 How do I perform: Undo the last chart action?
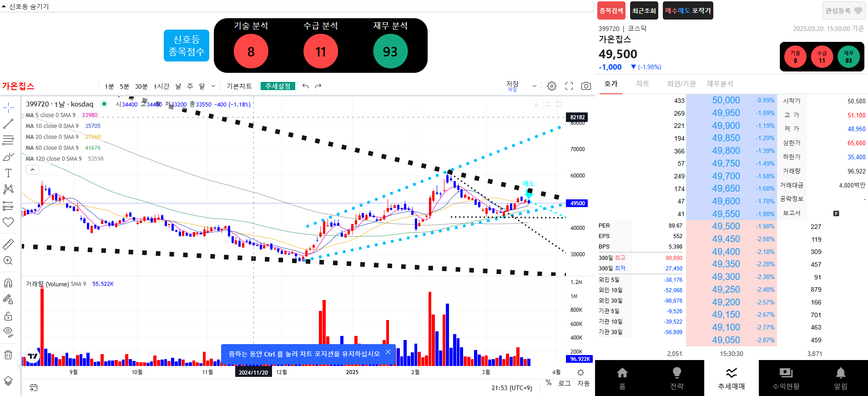pos(305,86)
